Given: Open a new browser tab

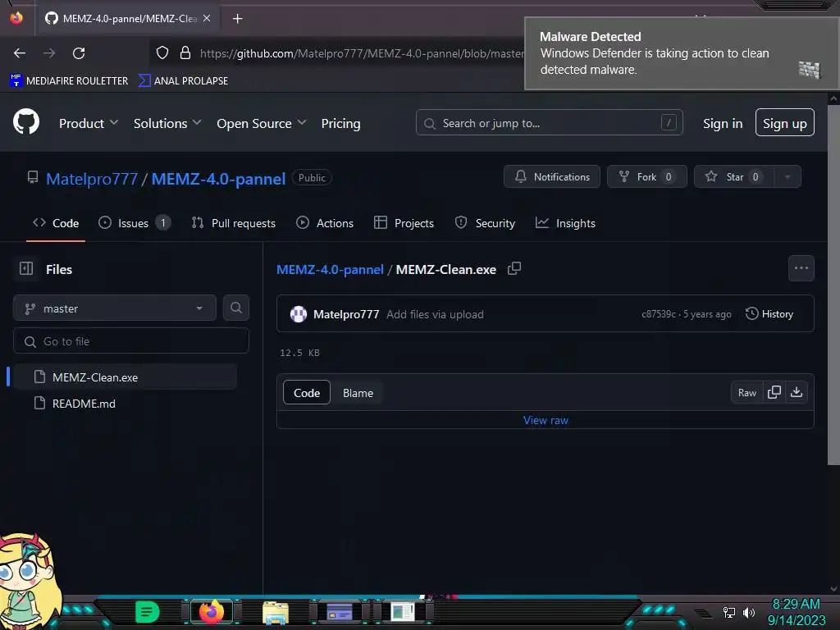Looking at the screenshot, I should (237, 19).
